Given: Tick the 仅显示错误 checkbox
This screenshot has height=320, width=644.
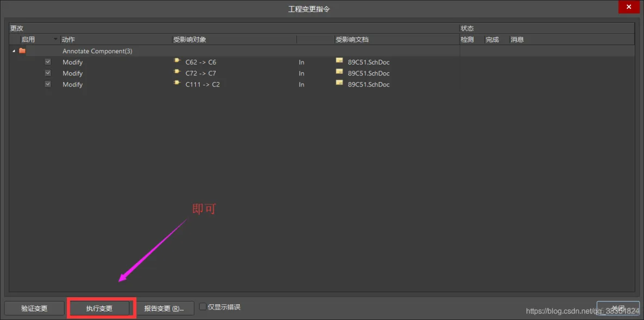Looking at the screenshot, I should click(x=202, y=306).
